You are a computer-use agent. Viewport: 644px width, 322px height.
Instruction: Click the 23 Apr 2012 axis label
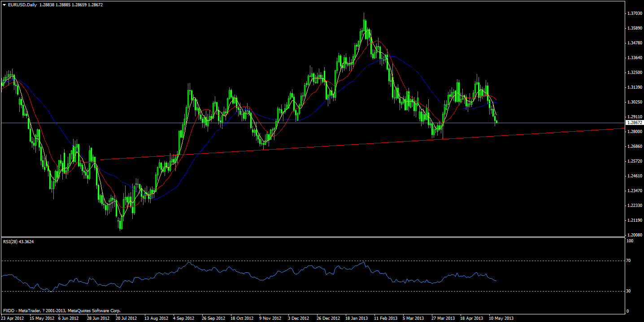click(x=13, y=318)
